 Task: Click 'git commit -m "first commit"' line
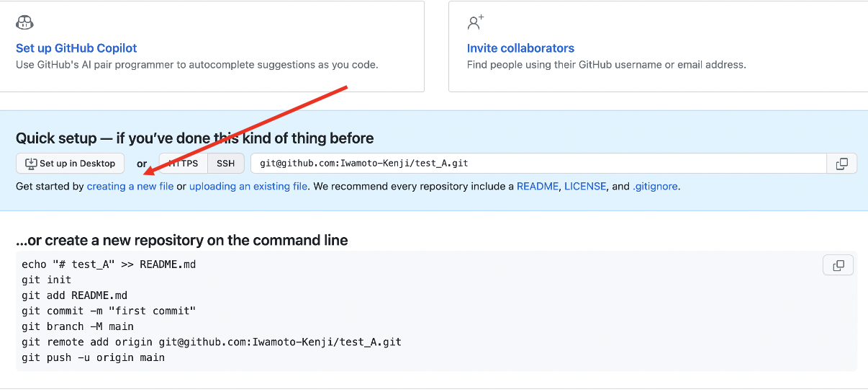point(109,311)
